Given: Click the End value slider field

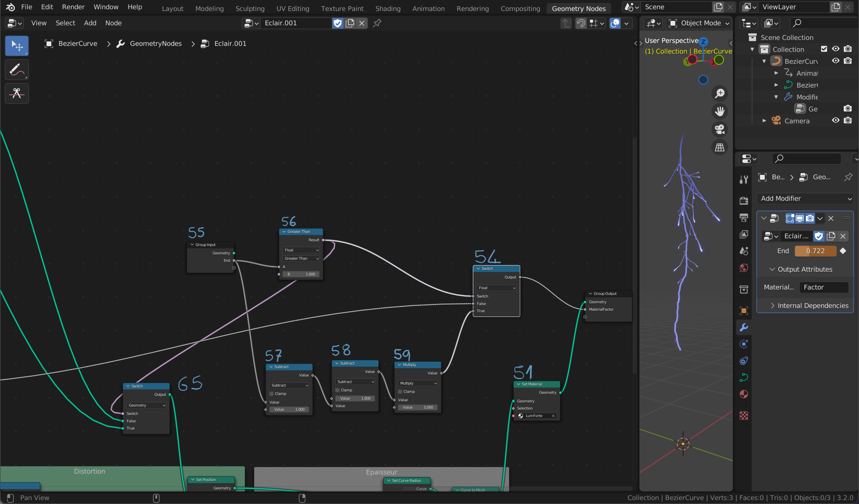Looking at the screenshot, I should pos(815,251).
